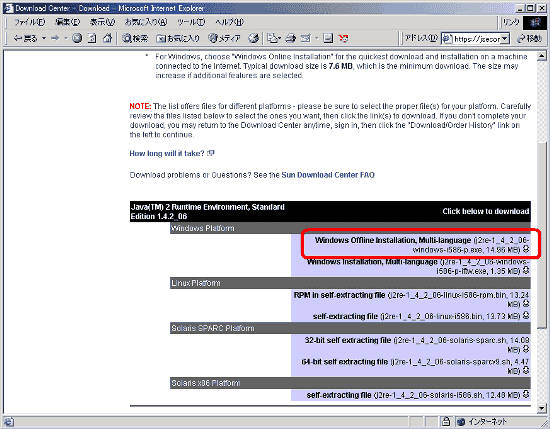Click the forward navigation arrow
This screenshot has width=550, height=429.
[x=55, y=38]
